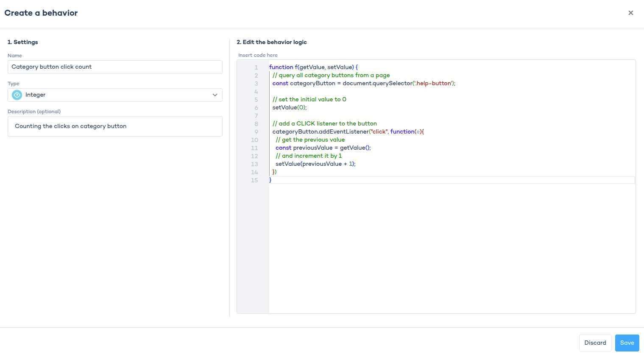
Task: Click the Integer type icon
Action: (17, 95)
